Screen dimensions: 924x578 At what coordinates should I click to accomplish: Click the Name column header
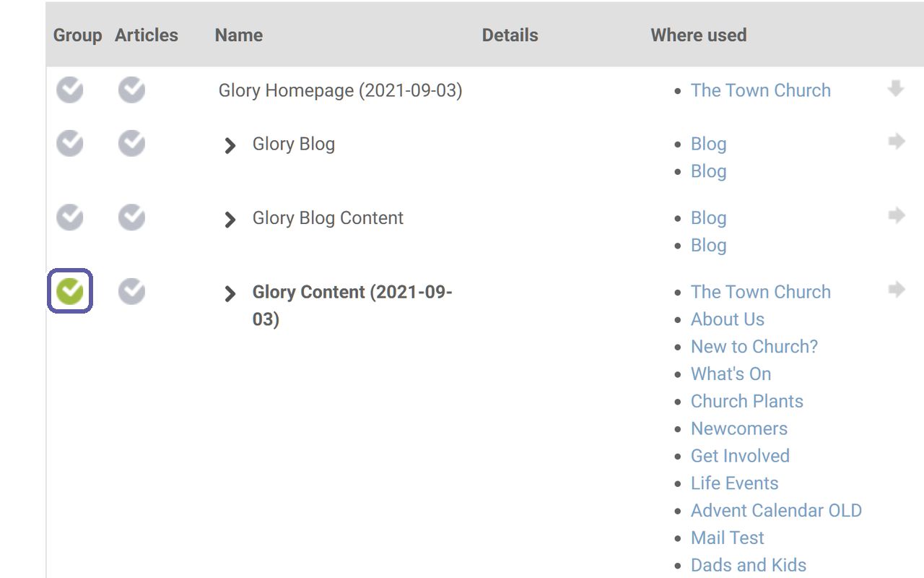coord(239,35)
